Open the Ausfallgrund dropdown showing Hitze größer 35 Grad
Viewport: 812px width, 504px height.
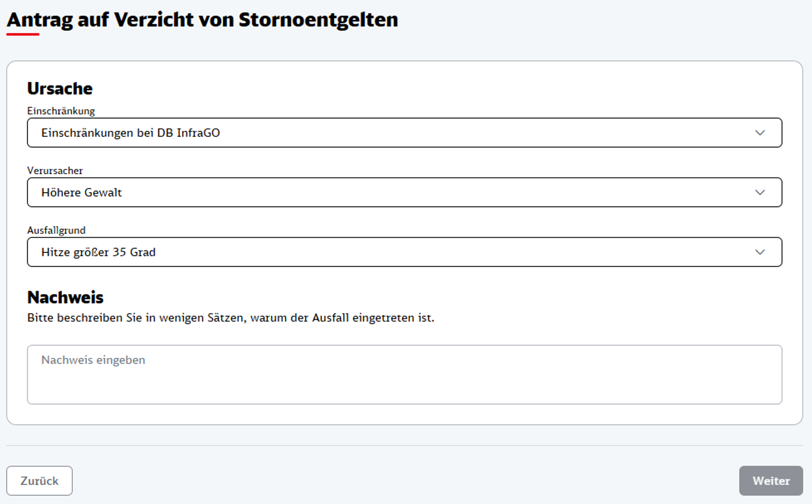[x=405, y=252]
